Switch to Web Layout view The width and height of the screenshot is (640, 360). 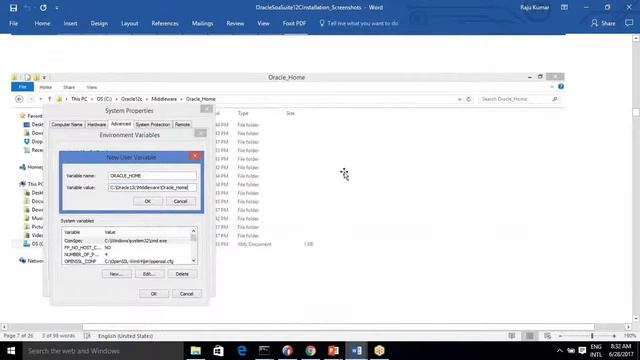547,336
